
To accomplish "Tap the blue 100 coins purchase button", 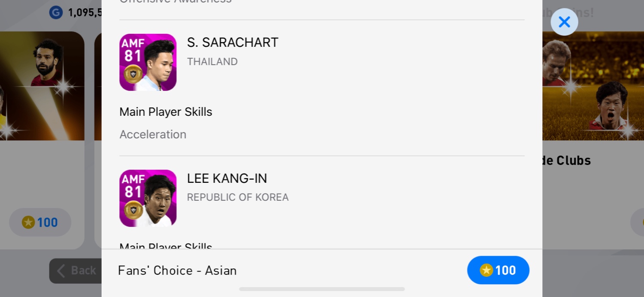I will 498,270.
